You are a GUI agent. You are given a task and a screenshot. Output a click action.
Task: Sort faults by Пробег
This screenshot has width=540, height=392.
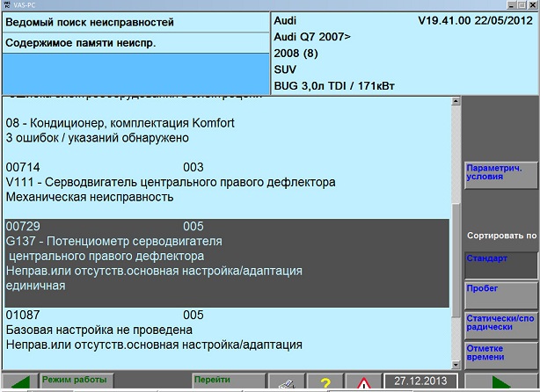[500, 295]
